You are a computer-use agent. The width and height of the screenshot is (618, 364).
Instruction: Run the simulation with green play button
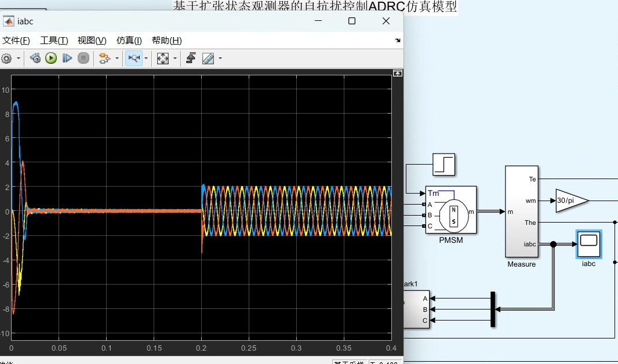51,59
